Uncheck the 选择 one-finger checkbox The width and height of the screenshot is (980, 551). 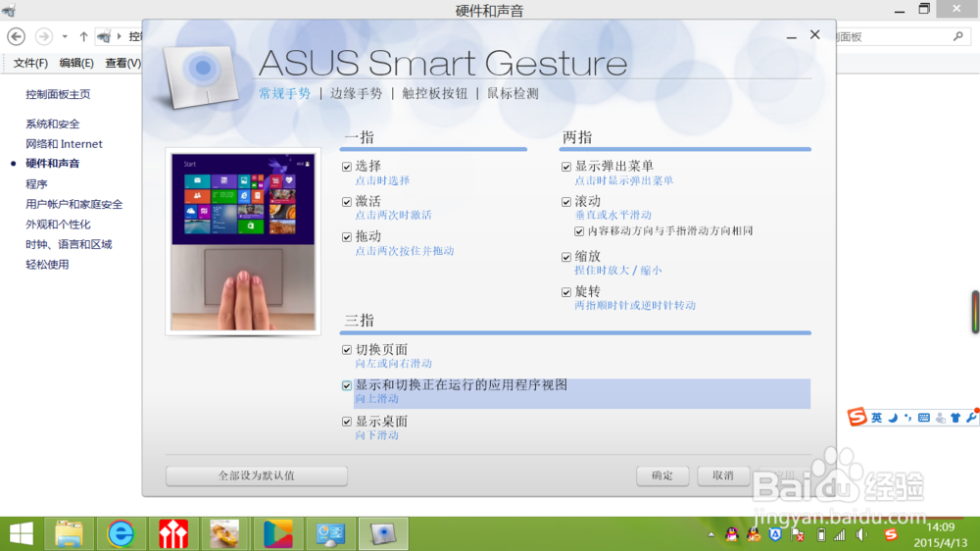click(347, 167)
